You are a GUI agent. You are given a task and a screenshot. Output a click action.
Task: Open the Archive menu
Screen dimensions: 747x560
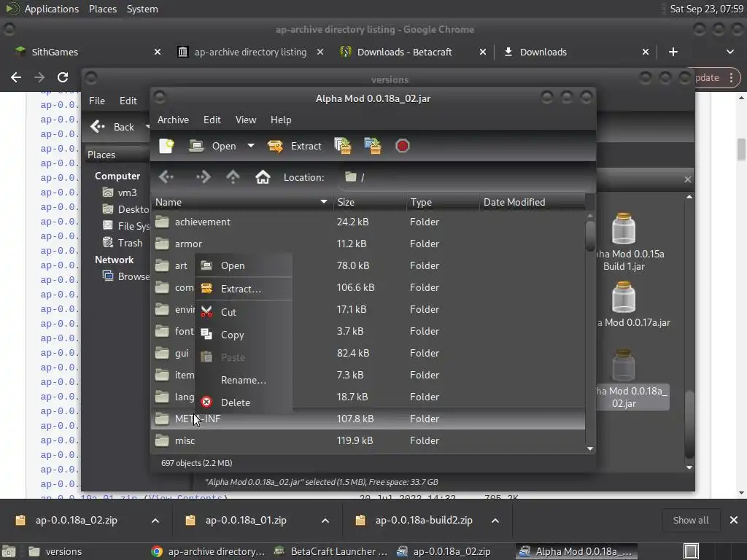[173, 120]
